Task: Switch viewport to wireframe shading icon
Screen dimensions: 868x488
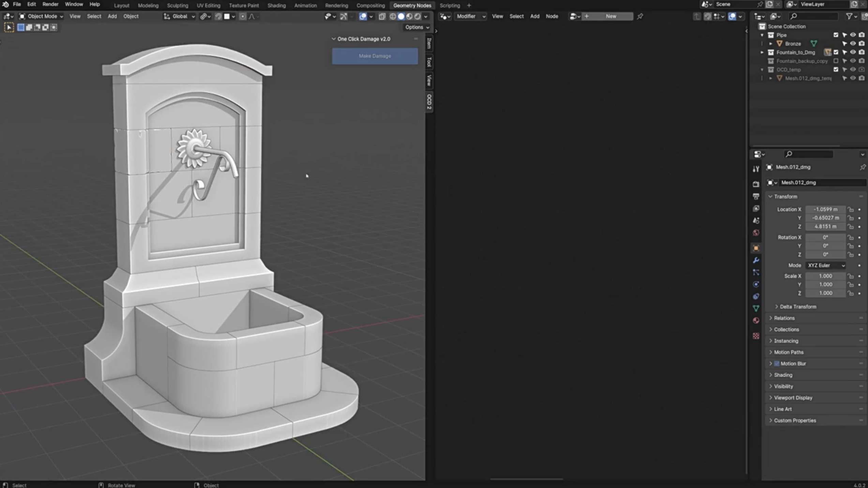Action: pos(393,16)
